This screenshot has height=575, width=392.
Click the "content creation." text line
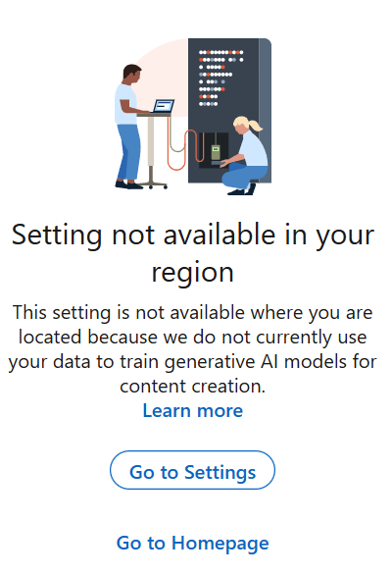(193, 387)
